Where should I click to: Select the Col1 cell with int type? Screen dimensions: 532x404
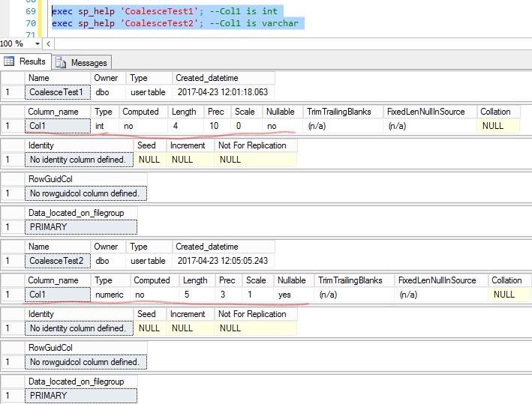[x=58, y=126]
